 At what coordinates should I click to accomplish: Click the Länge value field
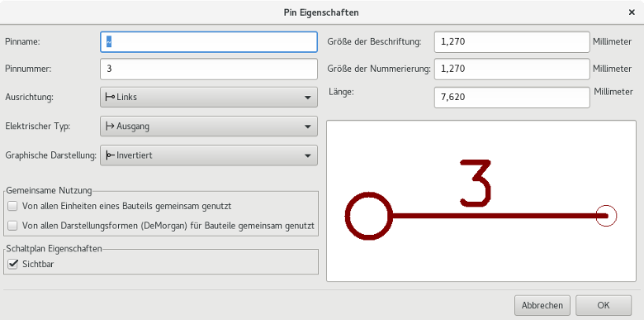point(512,98)
